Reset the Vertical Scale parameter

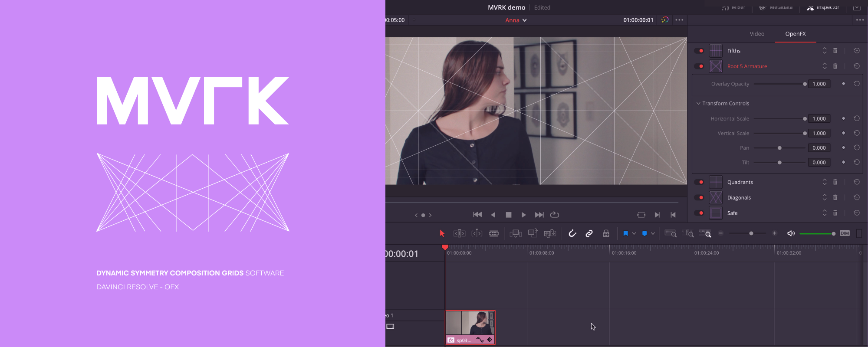(856, 133)
